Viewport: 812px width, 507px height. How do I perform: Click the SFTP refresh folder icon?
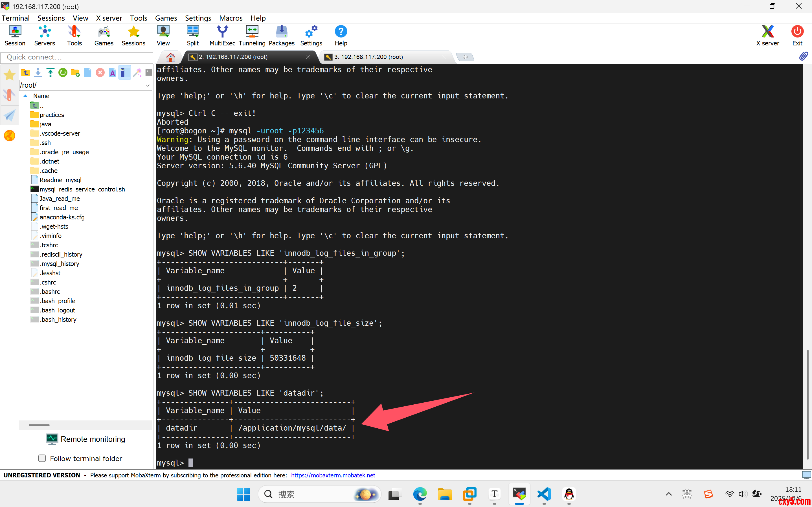pyautogui.click(x=63, y=72)
